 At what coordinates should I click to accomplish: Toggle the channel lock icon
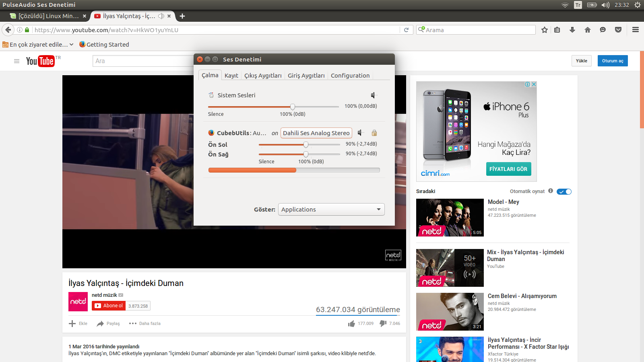pos(374,133)
